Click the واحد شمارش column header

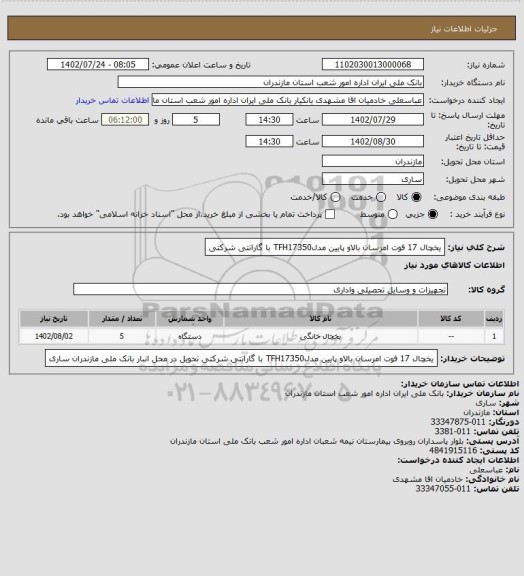pos(190,318)
